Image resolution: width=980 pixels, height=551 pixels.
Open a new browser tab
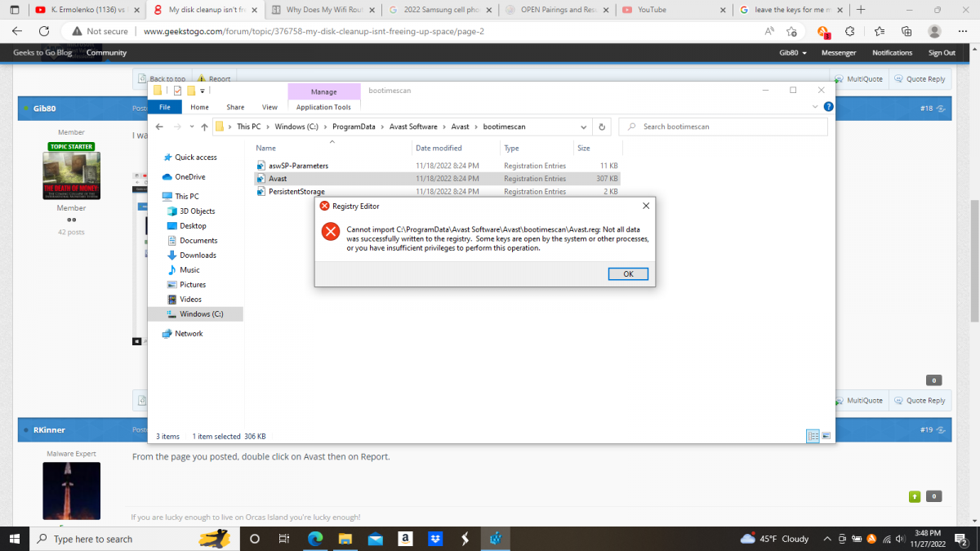(860, 10)
